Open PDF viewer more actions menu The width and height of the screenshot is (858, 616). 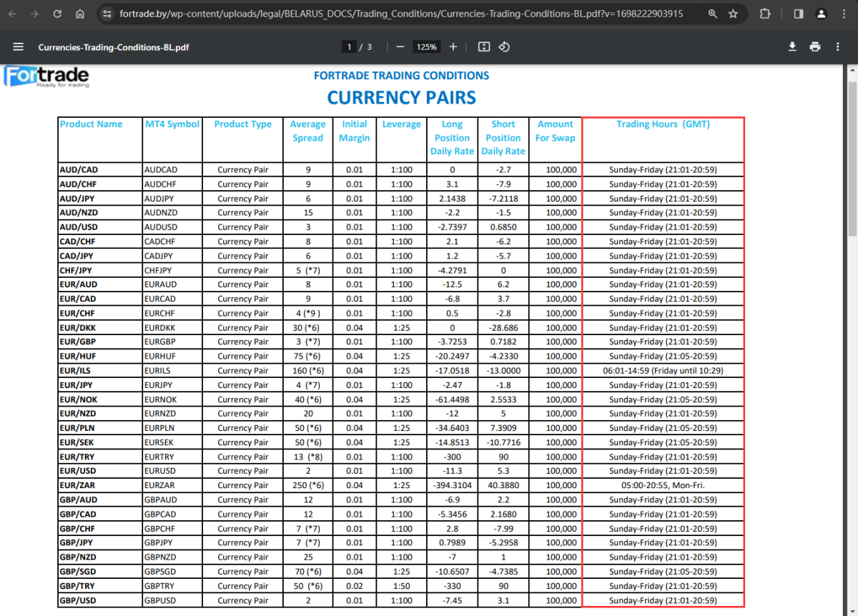click(838, 47)
